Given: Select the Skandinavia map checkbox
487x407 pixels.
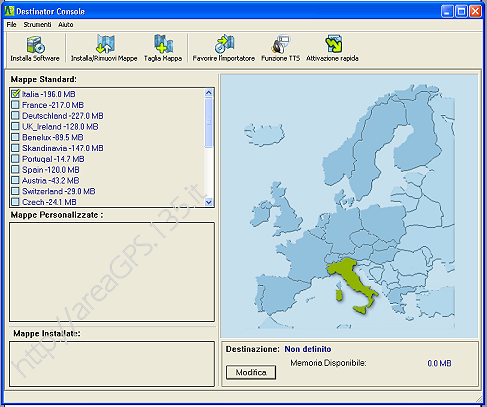Looking at the screenshot, I should [x=15, y=148].
